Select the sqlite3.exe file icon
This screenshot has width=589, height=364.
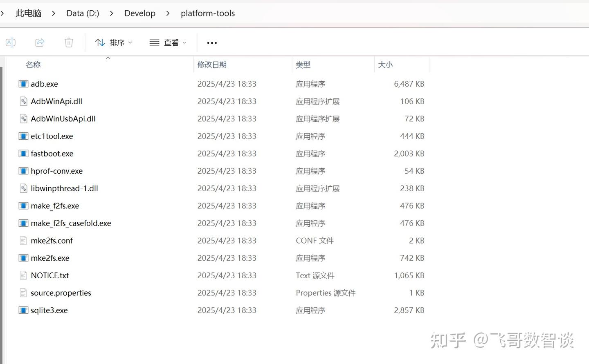23,310
